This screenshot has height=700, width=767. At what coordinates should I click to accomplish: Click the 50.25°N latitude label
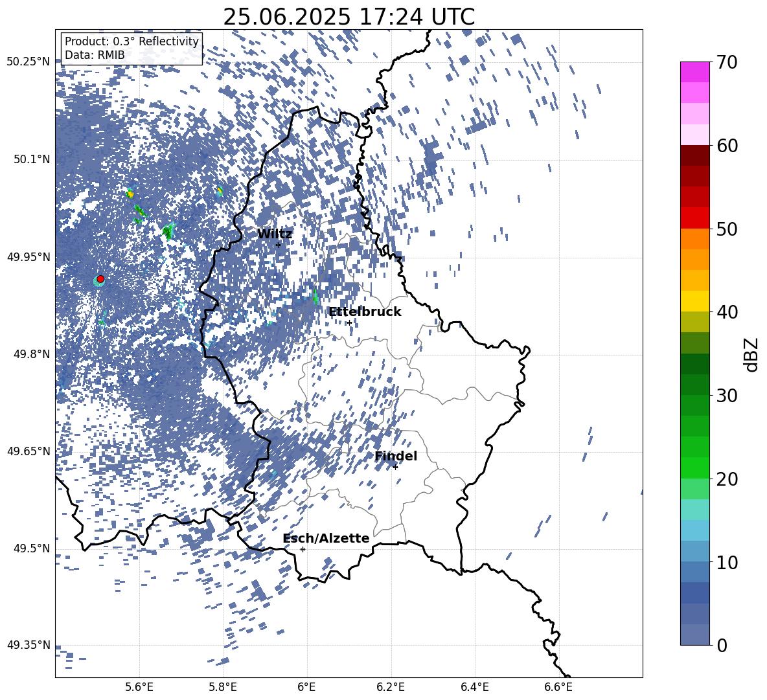point(29,62)
